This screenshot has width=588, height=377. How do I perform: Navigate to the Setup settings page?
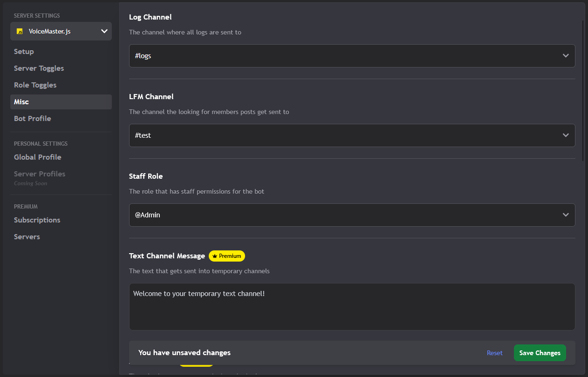tap(24, 51)
